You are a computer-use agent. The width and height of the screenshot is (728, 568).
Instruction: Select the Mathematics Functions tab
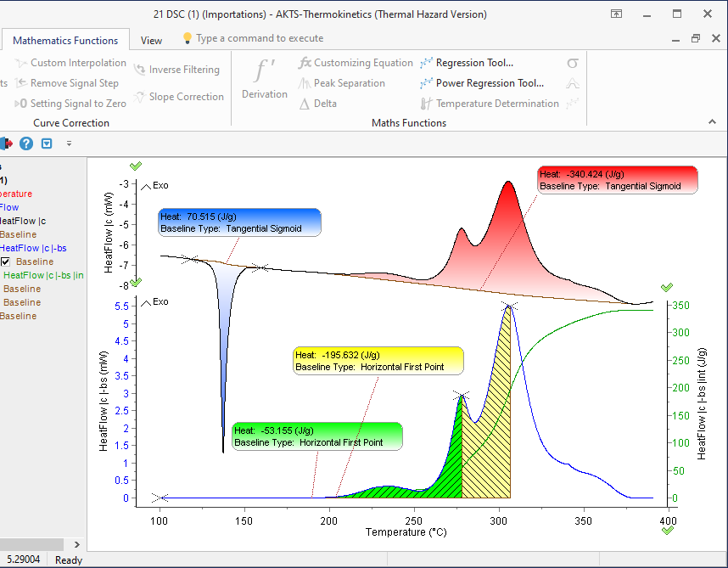point(65,40)
